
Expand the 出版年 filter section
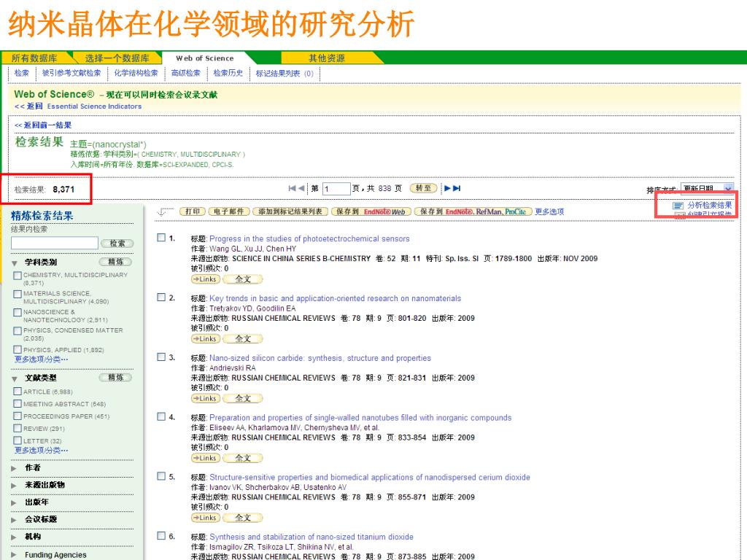[14, 502]
